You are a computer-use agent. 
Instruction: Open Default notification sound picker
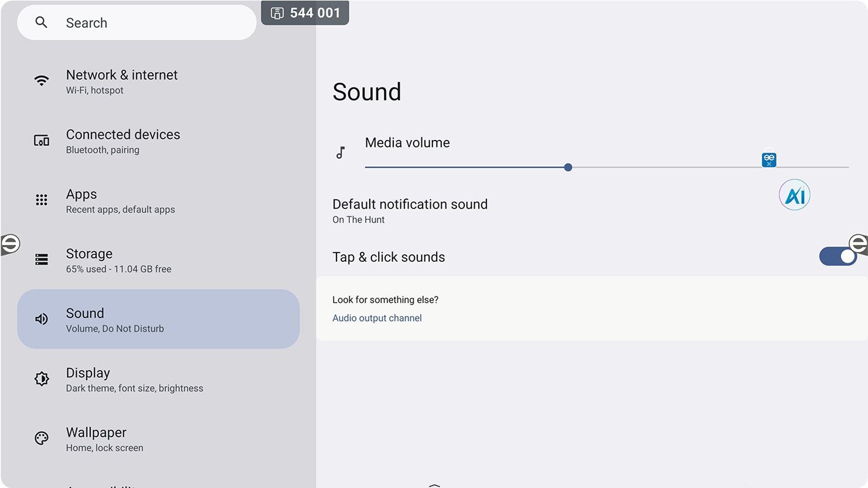coord(410,211)
